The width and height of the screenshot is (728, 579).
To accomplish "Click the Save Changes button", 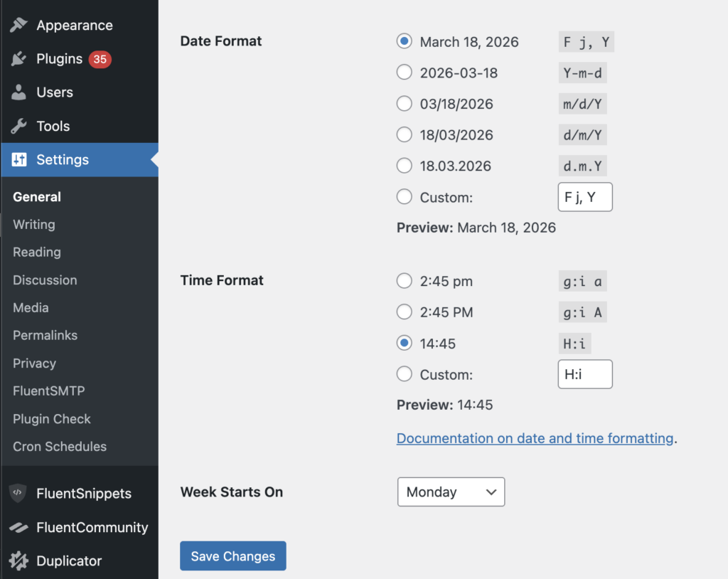I will (233, 556).
